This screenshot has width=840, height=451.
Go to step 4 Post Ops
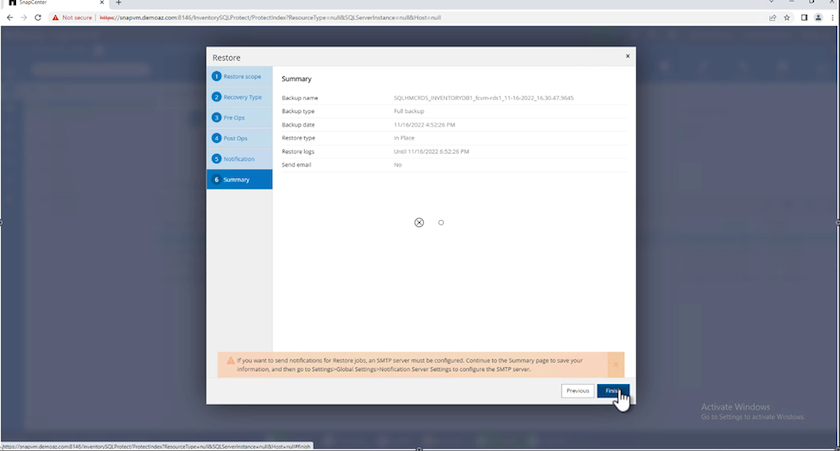pyautogui.click(x=239, y=138)
